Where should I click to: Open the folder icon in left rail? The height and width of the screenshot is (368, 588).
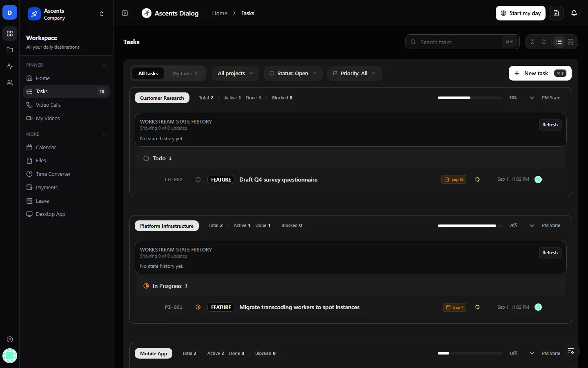[10, 50]
